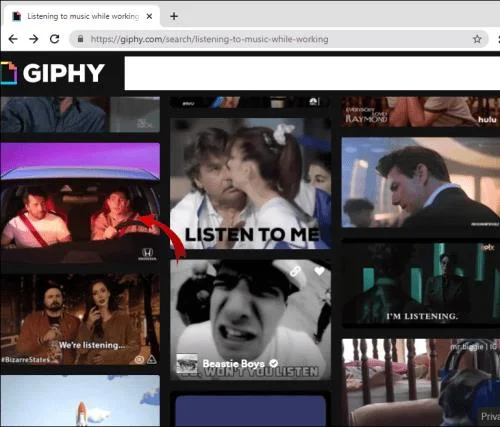
Task: Open the Everybody Loves Raymond hulu GIF
Action: point(421,112)
